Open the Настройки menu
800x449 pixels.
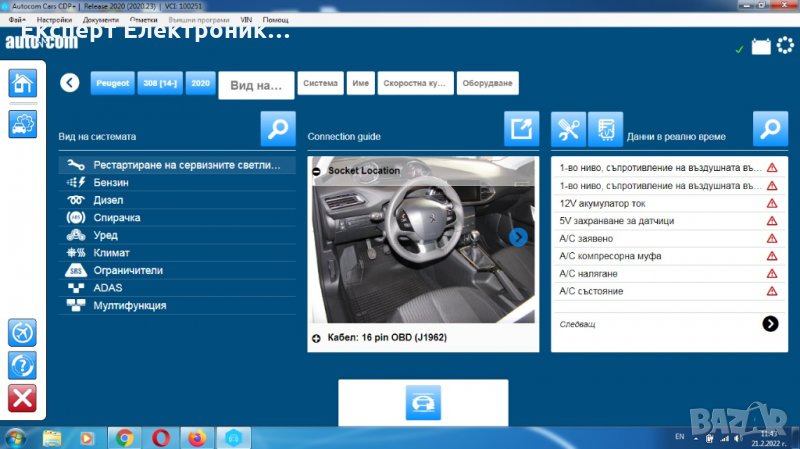(x=54, y=20)
